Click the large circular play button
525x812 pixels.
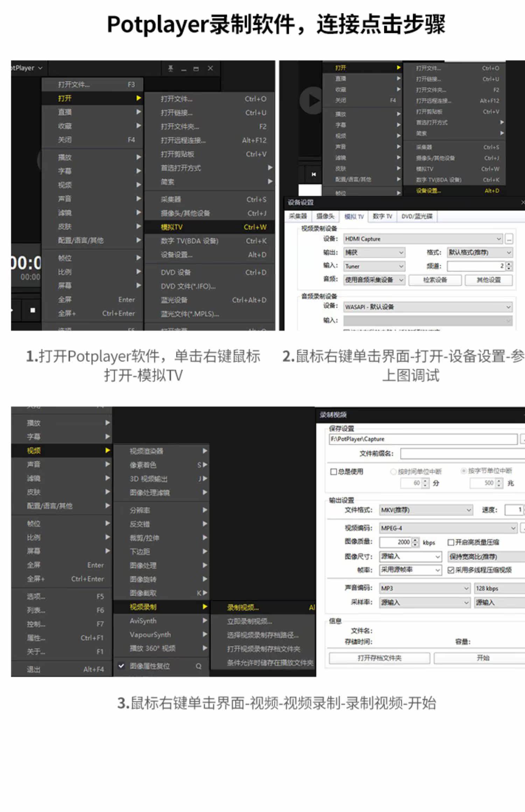pyautogui.click(x=311, y=101)
